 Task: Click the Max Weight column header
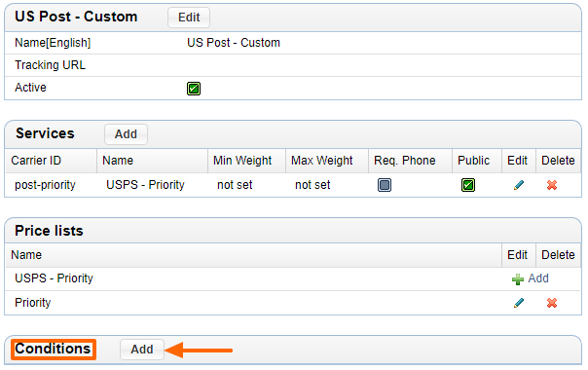[x=322, y=161]
